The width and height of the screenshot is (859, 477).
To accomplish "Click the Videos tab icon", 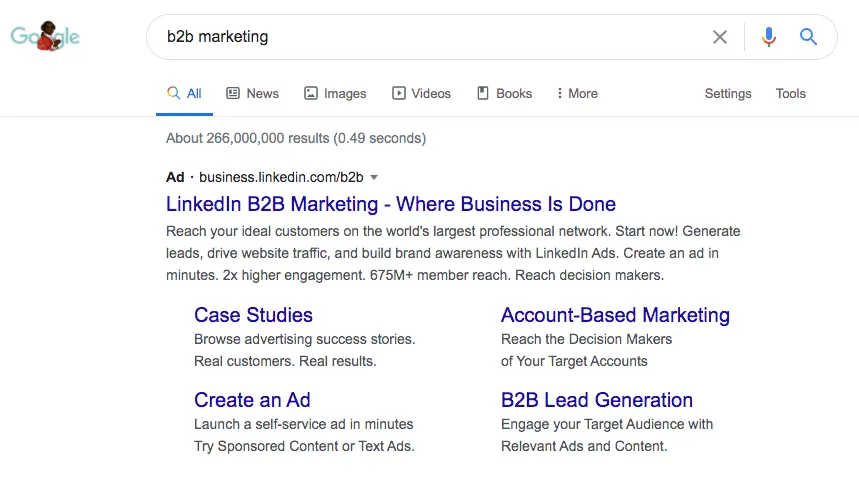I will coord(399,93).
